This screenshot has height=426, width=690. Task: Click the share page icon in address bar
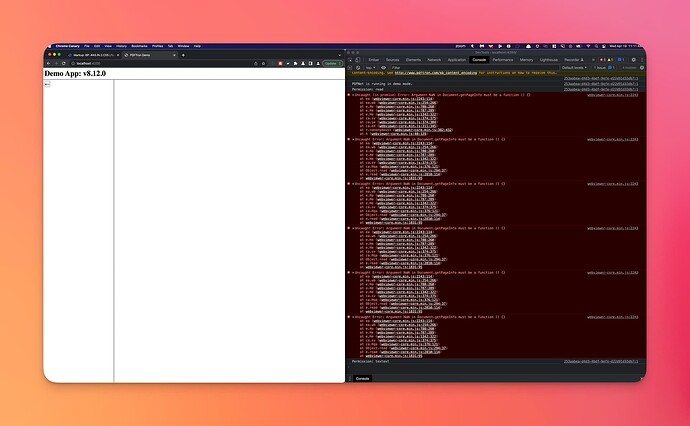pos(256,63)
